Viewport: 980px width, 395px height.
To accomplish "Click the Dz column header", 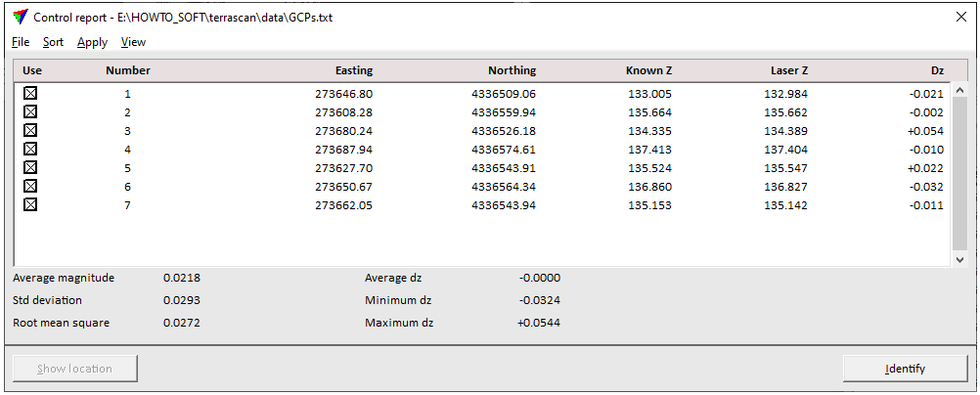I will coord(936,70).
